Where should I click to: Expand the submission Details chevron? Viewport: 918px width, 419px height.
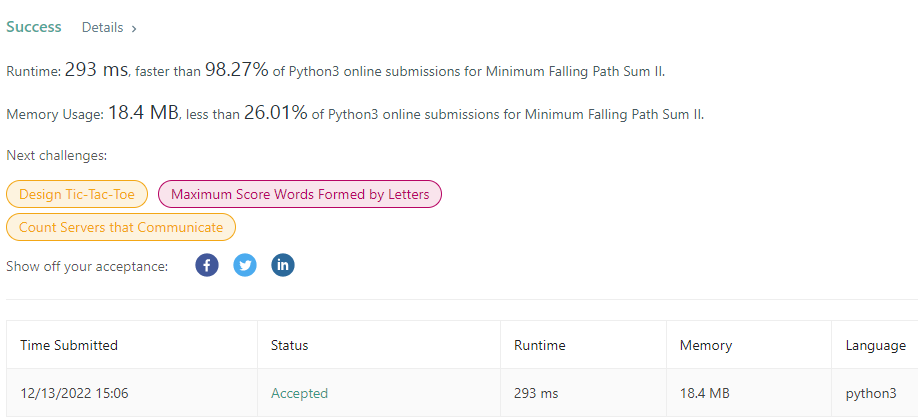point(134,28)
